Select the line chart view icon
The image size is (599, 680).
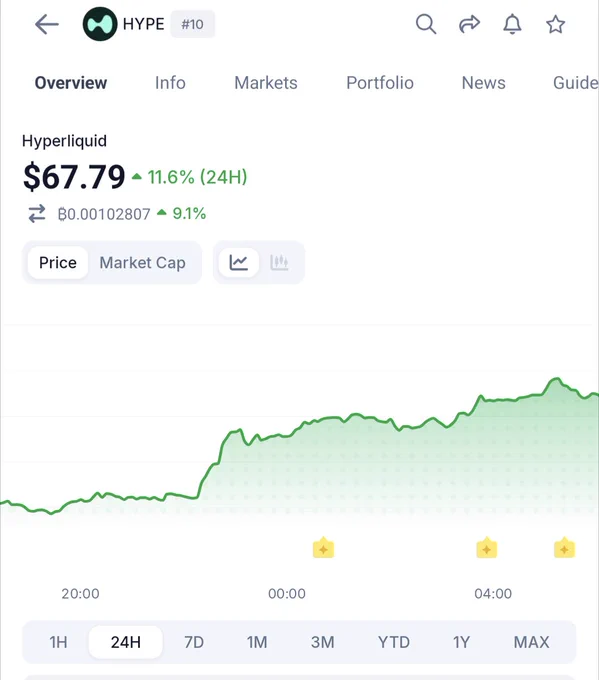click(239, 262)
